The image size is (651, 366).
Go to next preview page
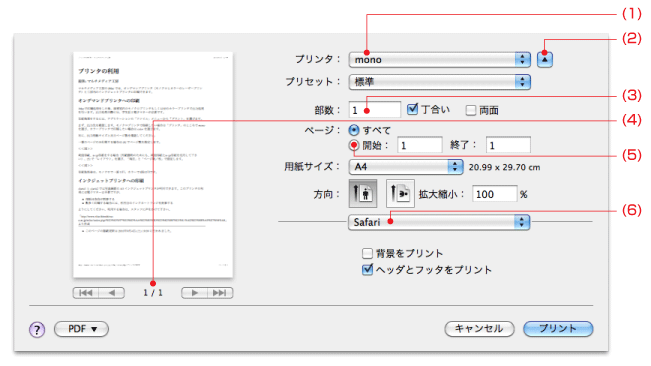pyautogui.click(x=194, y=293)
